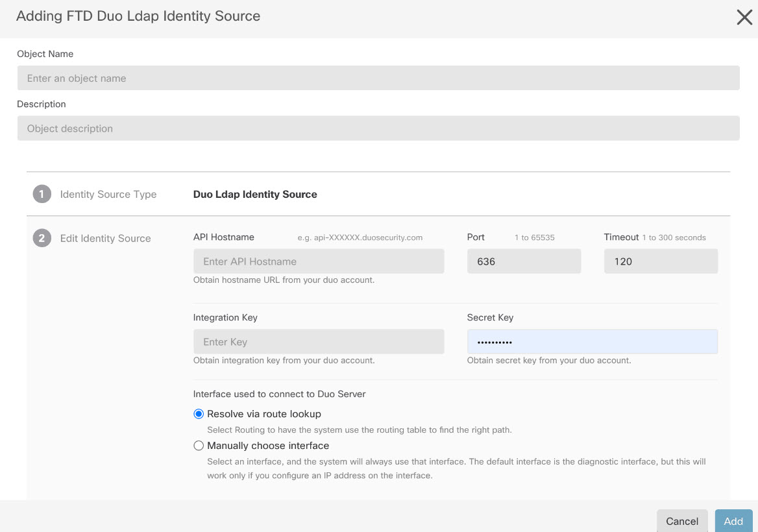Click into the Object description field
Image resolution: width=758 pixels, height=532 pixels.
pyautogui.click(x=378, y=128)
